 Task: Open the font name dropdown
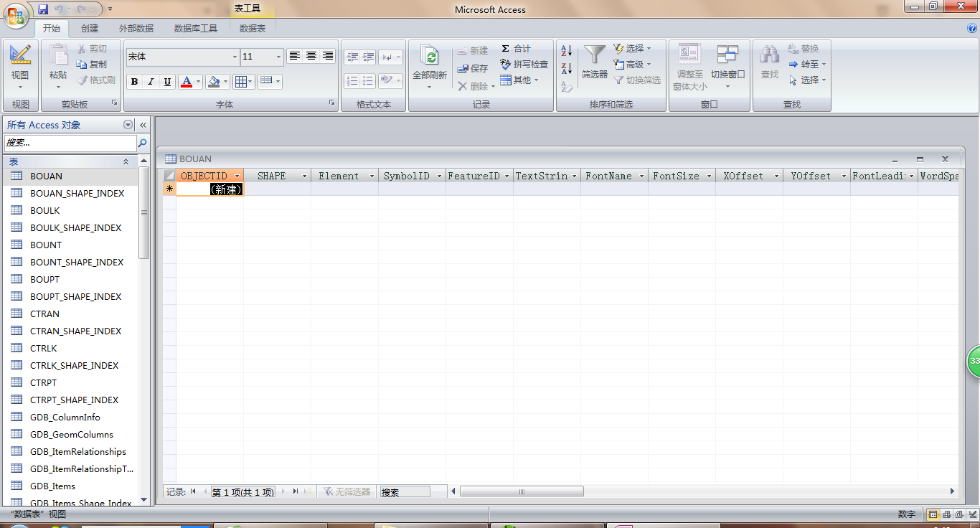[x=235, y=57]
